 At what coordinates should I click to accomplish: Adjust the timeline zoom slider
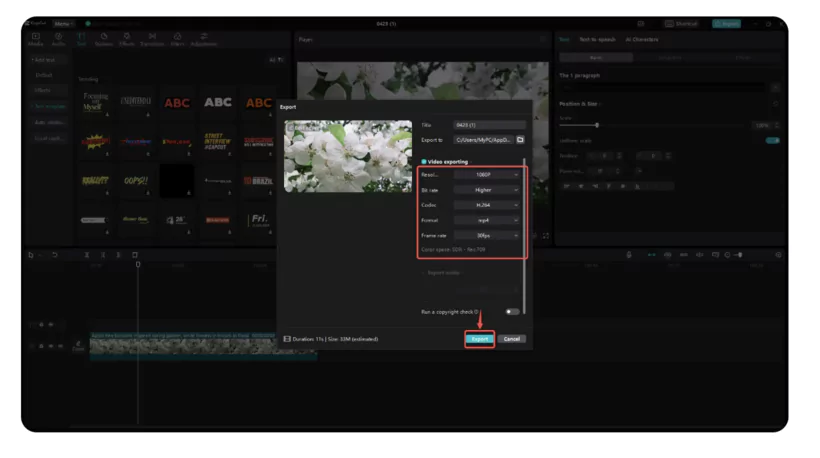click(x=738, y=255)
